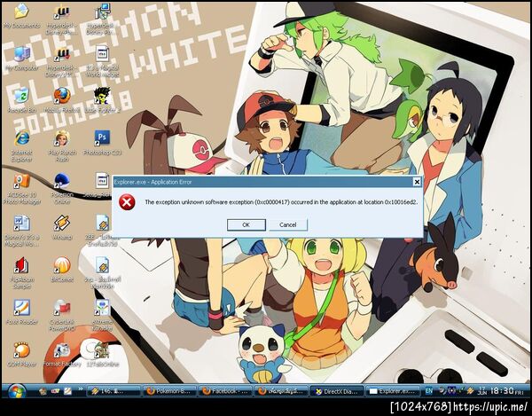Open the HyperSnap network-style icon at top

click(x=102, y=20)
